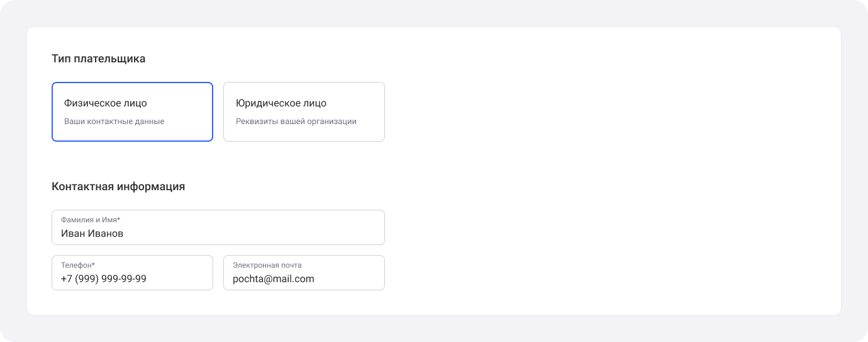
Task: Click the +7 (999) 999-99-99 phone value
Action: 104,279
